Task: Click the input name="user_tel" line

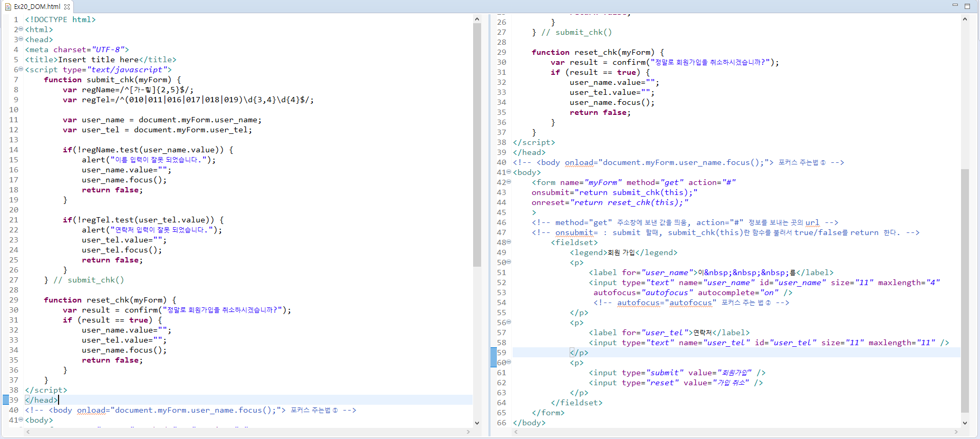Action: [x=769, y=343]
